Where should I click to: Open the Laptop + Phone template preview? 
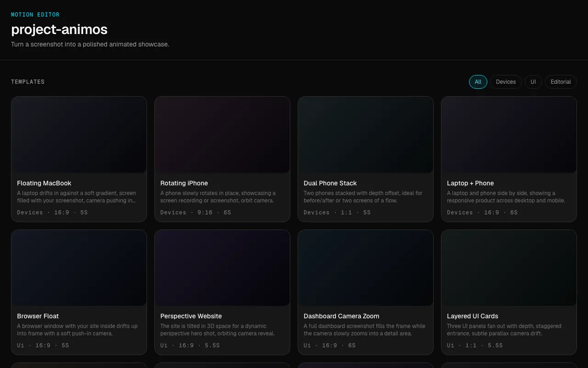pos(509,135)
